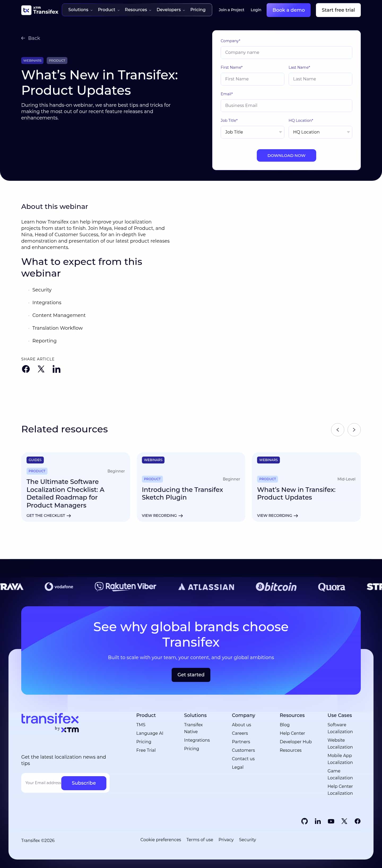Open Blog footer link
This screenshot has height=868, width=382.
click(x=285, y=725)
